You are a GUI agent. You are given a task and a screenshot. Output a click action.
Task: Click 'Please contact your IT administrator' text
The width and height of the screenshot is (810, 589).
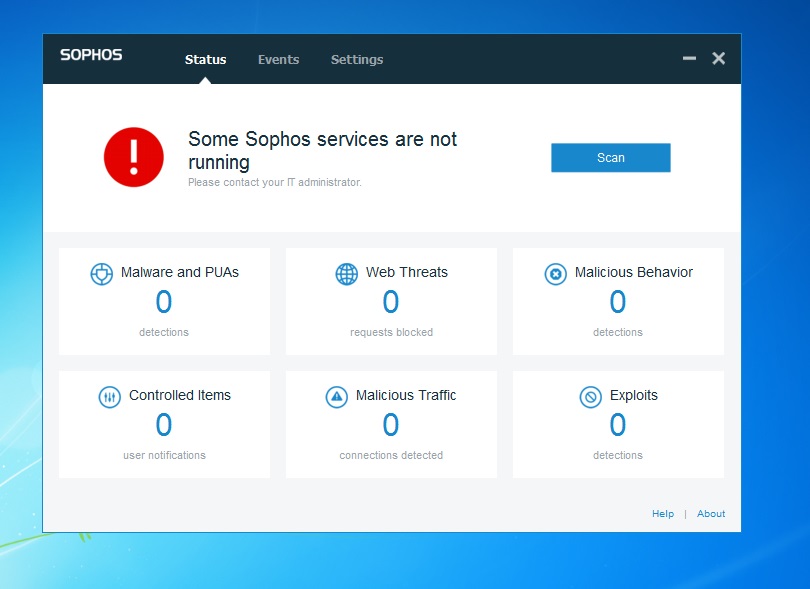275,182
